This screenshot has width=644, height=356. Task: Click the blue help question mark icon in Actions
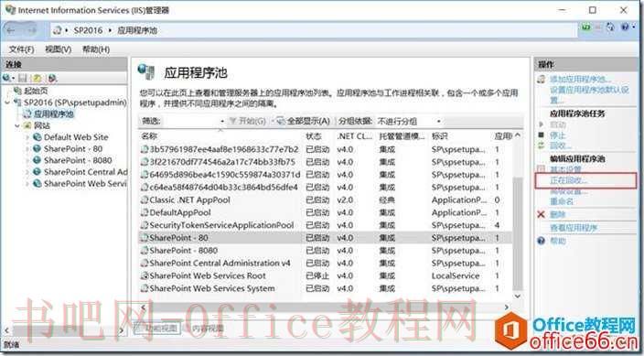pos(542,241)
